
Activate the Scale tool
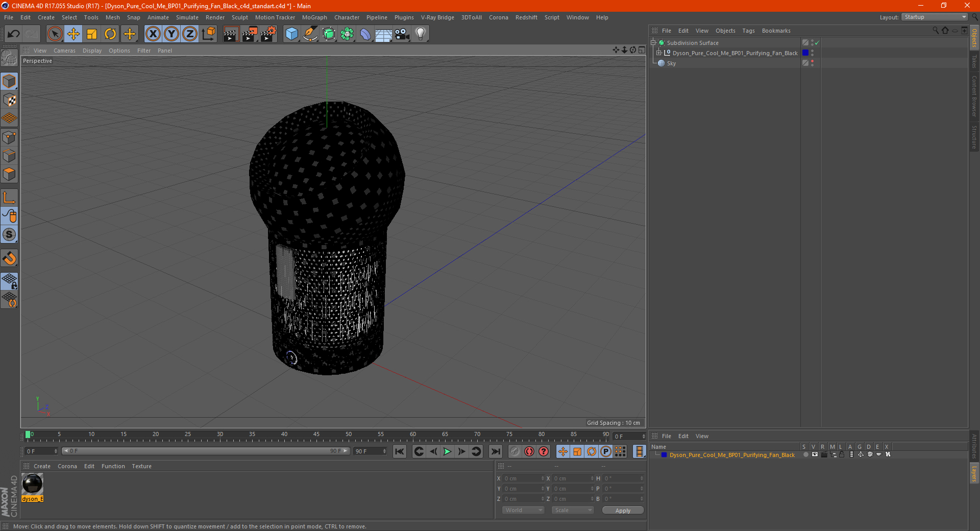(92, 34)
